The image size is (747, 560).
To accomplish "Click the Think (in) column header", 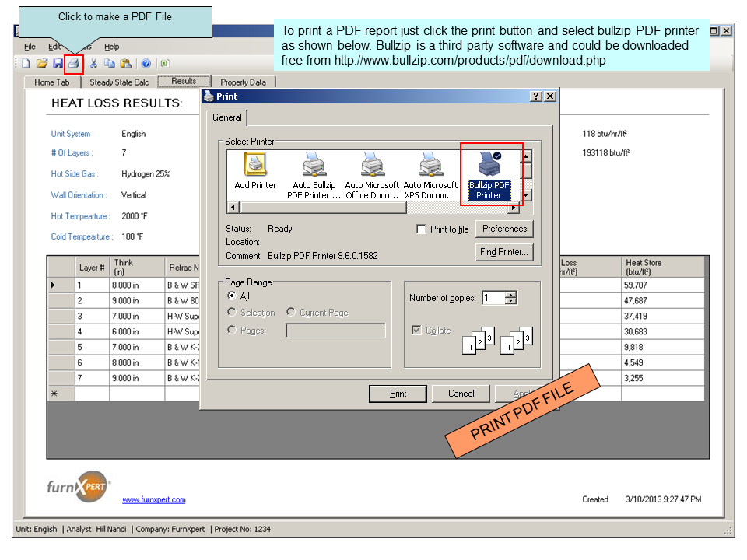I will click(x=137, y=267).
